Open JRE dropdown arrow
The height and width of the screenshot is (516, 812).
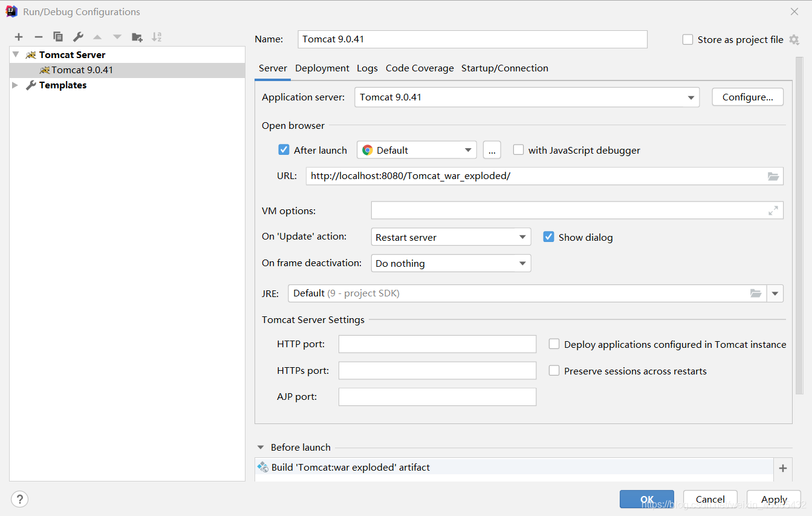(x=775, y=293)
